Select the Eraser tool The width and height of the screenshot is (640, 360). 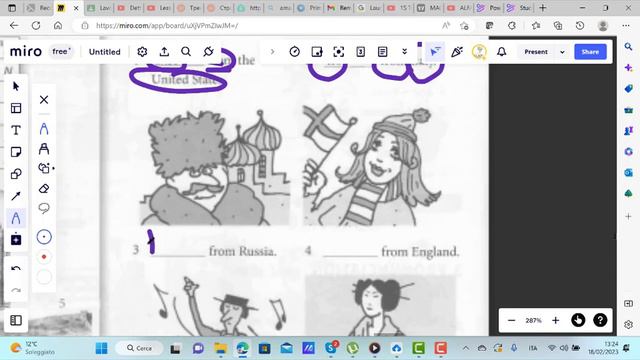44,189
